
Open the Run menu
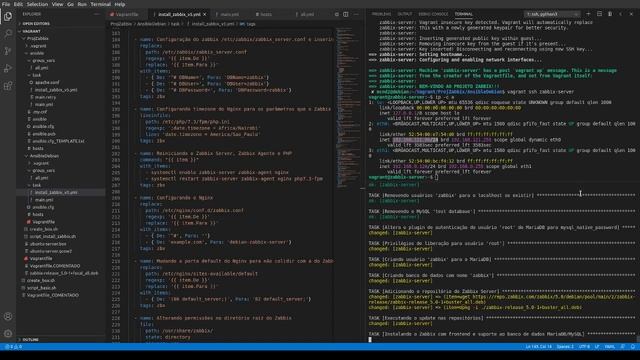(82, 4)
